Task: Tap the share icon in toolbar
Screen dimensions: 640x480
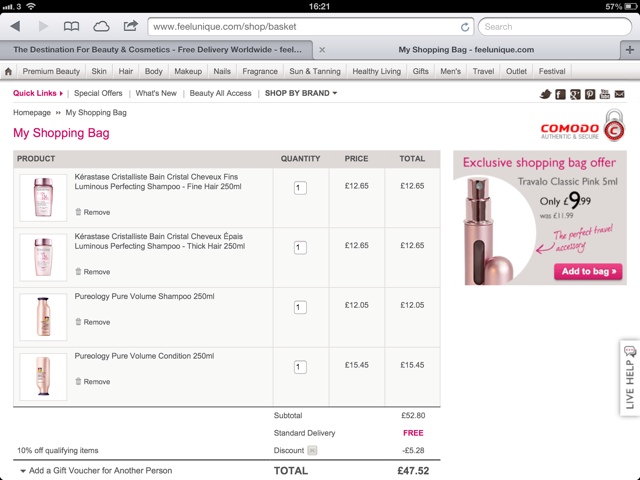Action: click(131, 26)
